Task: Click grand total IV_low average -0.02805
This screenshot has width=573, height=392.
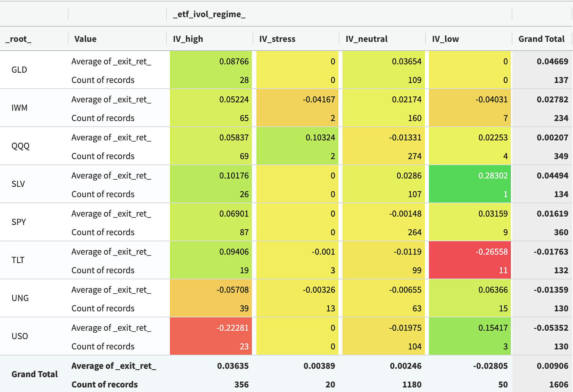Action: [x=491, y=366]
